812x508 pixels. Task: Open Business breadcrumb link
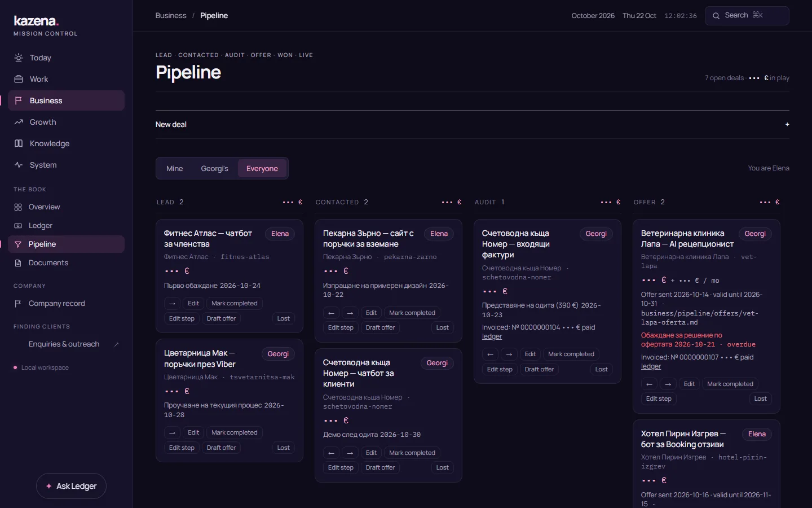[x=171, y=16]
